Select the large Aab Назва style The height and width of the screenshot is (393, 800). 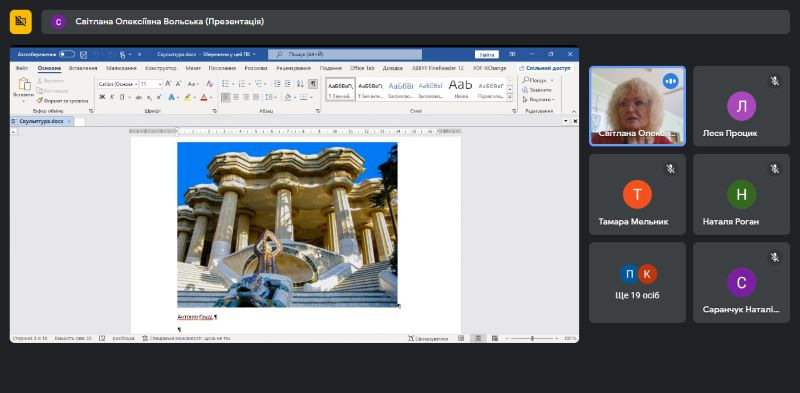tap(461, 88)
